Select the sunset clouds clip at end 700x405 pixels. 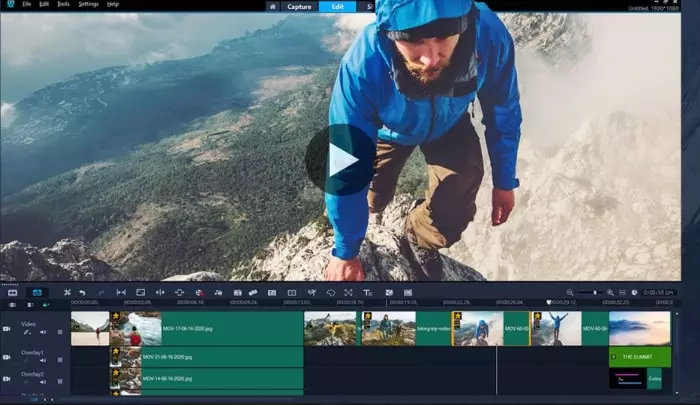coord(640,328)
